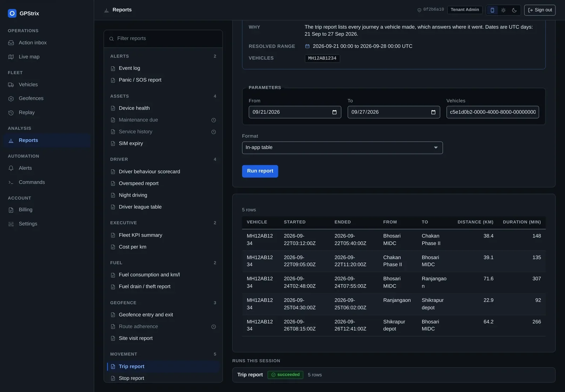The image size is (565, 392).
Task: Click the Settings sliders icon
Action: click(11, 224)
